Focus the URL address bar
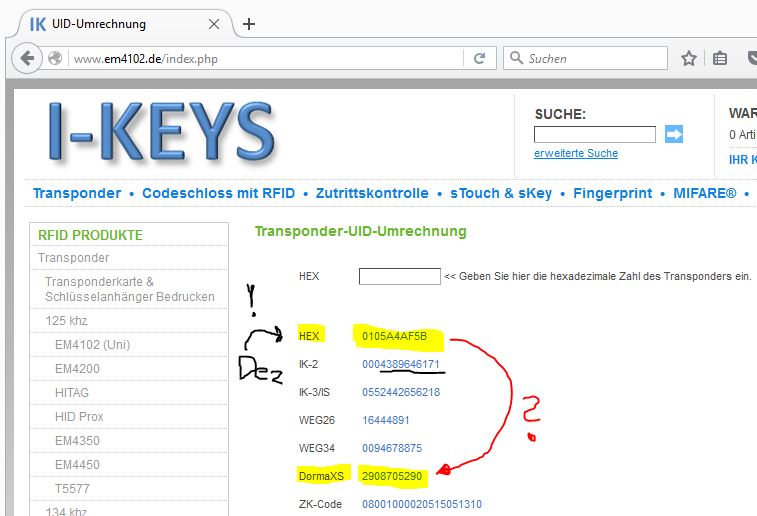 [x=266, y=58]
